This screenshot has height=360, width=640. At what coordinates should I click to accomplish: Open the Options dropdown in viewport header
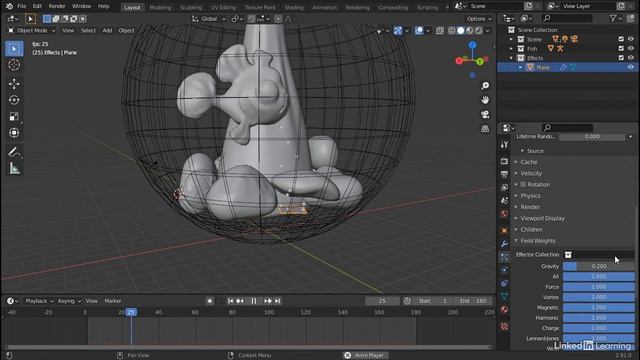pos(479,19)
